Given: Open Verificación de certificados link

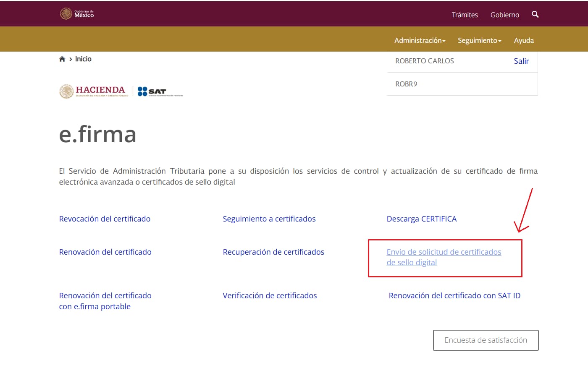Looking at the screenshot, I should [x=270, y=296].
